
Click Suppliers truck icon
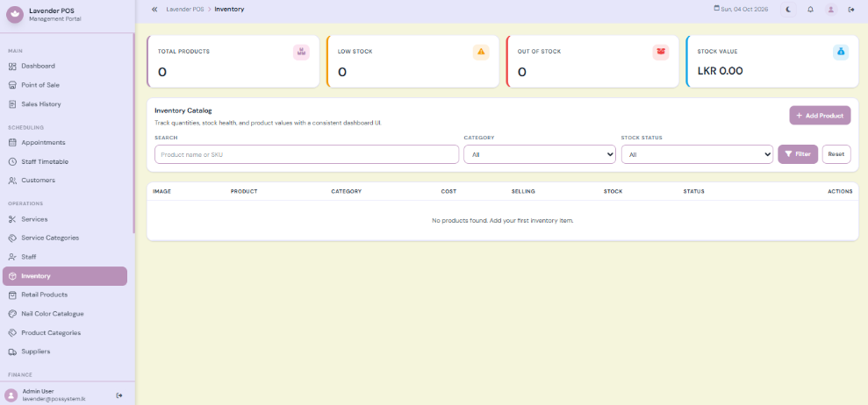click(12, 352)
